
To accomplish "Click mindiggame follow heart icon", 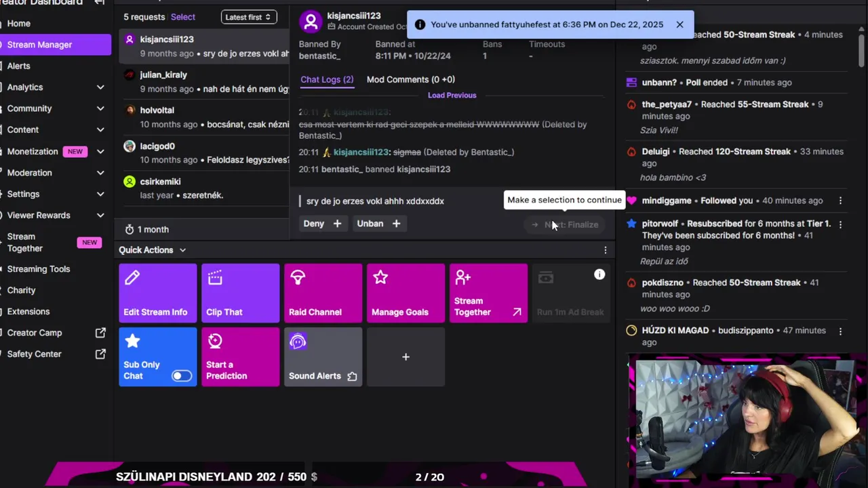I will click(x=631, y=201).
